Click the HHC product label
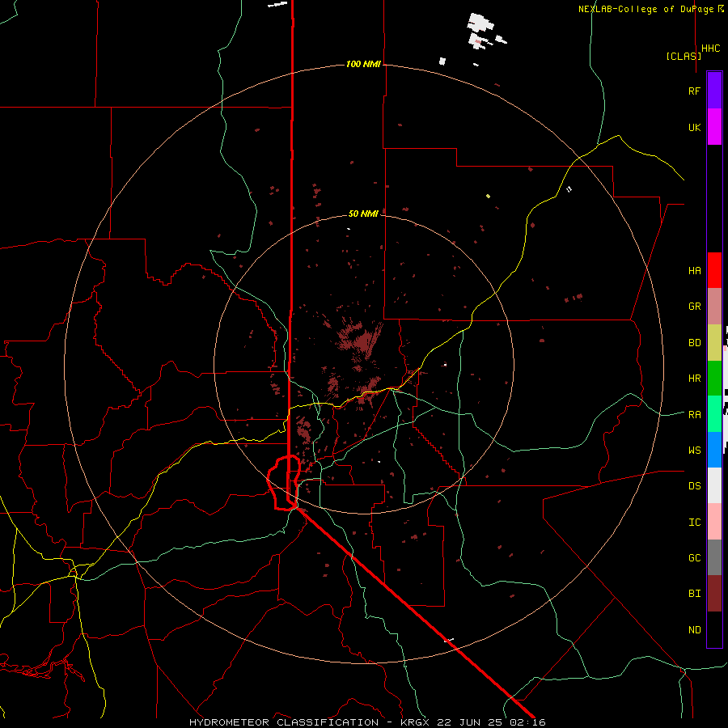 [x=711, y=49]
